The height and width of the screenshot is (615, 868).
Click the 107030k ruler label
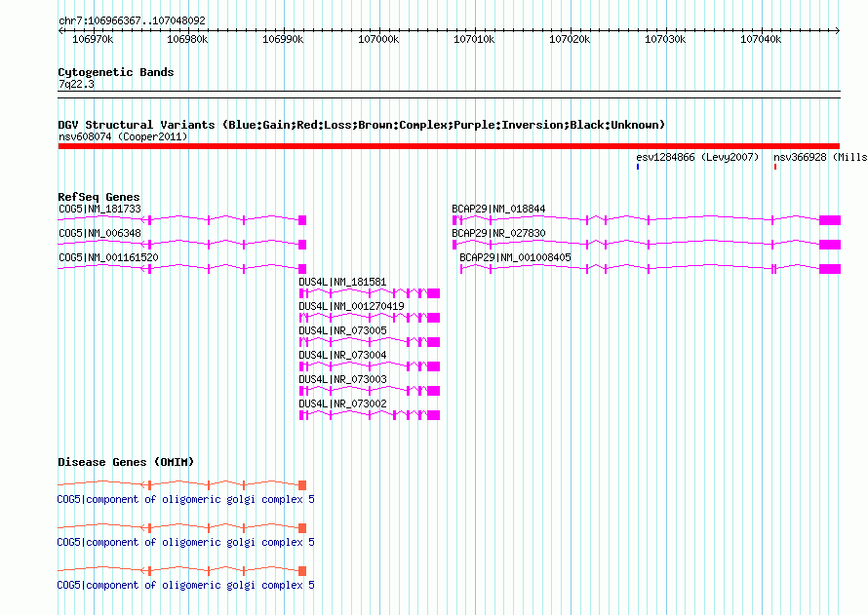pyautogui.click(x=665, y=39)
